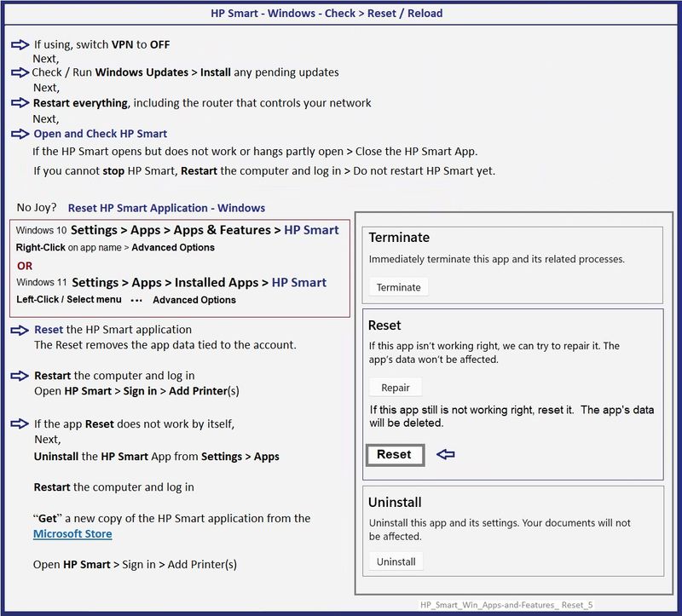Click 'The Reset removes the app data' sentence
Viewport: 682px width, 616px height.
165,345
